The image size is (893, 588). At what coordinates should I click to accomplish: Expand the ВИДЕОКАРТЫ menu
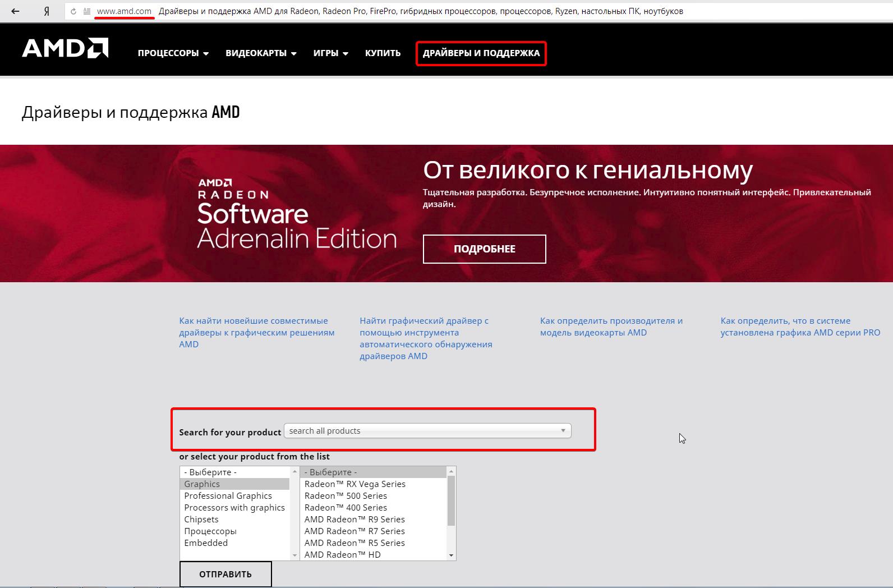click(261, 53)
